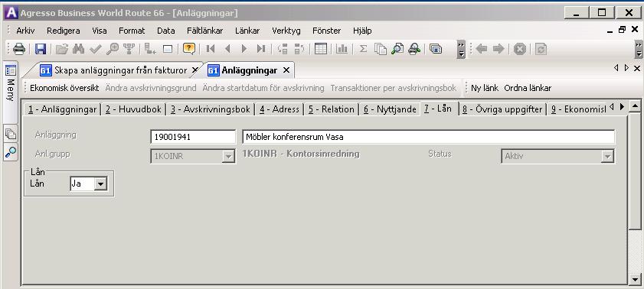Open the Visa menu
Screen dimensions: 644x289
pyautogui.click(x=100, y=31)
